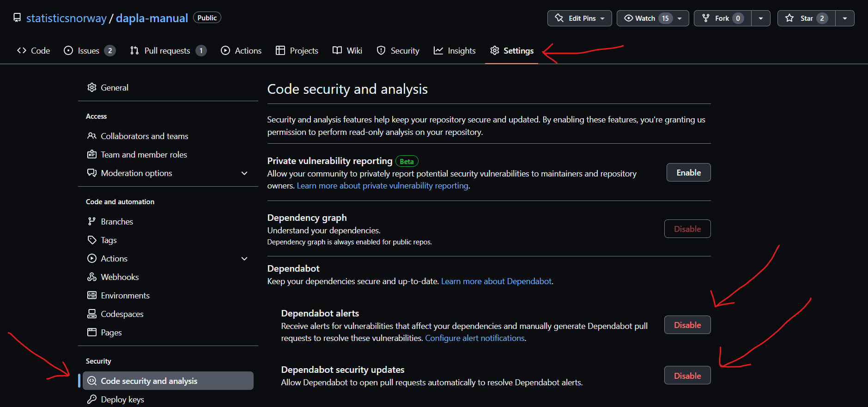Click the pin icon in Edit Pins

[x=559, y=18]
